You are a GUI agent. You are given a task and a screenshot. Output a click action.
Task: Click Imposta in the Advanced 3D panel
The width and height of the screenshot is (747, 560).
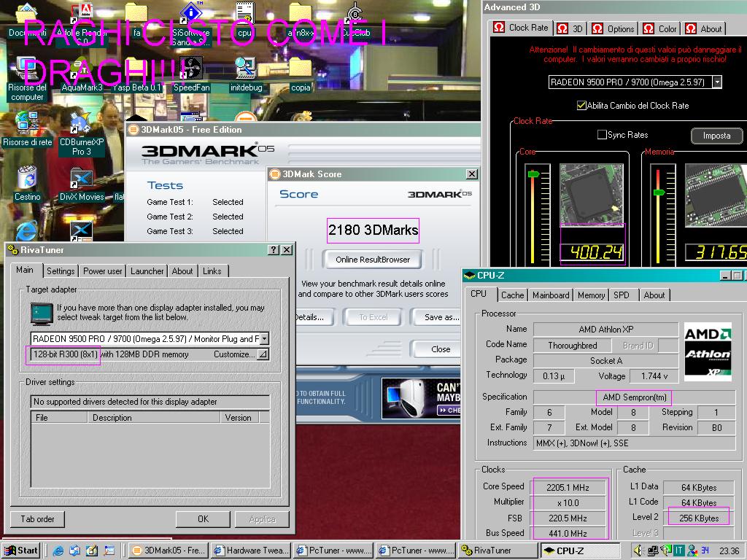point(716,136)
